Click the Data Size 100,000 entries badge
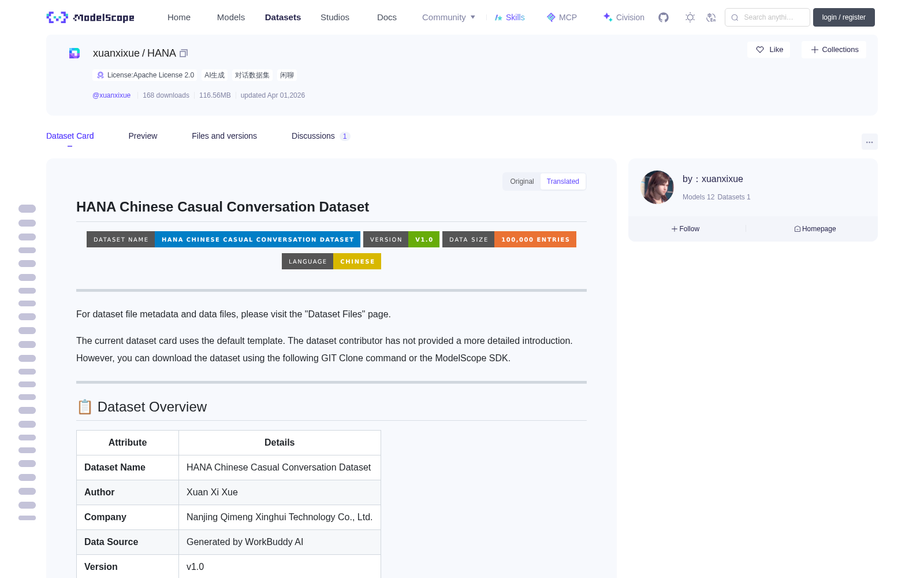Screen dimensions: 924x578 (x=509, y=239)
